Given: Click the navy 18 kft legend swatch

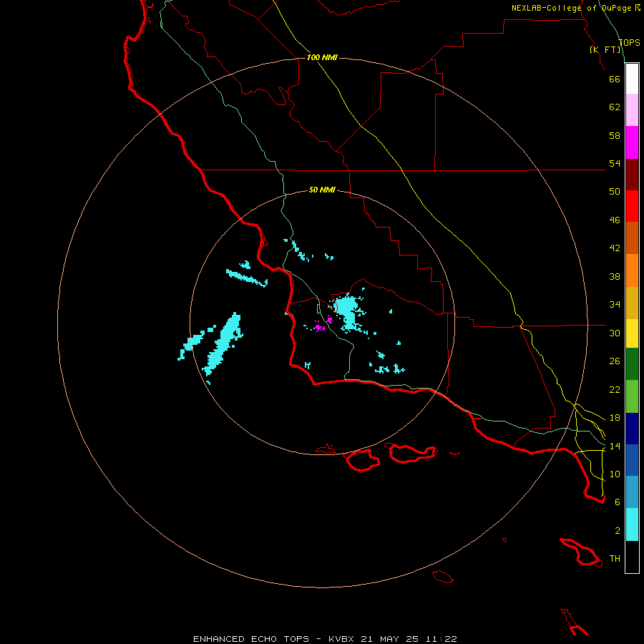Looking at the screenshot, I should click(632, 429).
